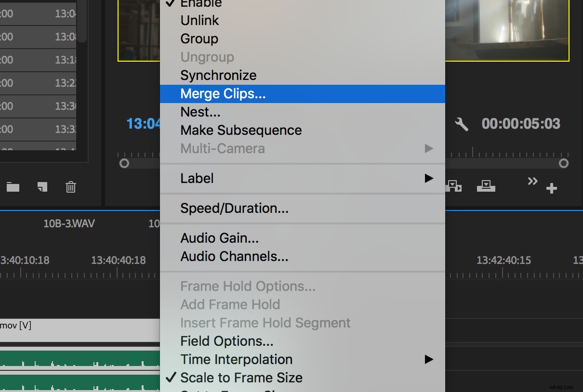Open the Audio Gain dialog
The height and width of the screenshot is (392, 583).
coord(219,238)
